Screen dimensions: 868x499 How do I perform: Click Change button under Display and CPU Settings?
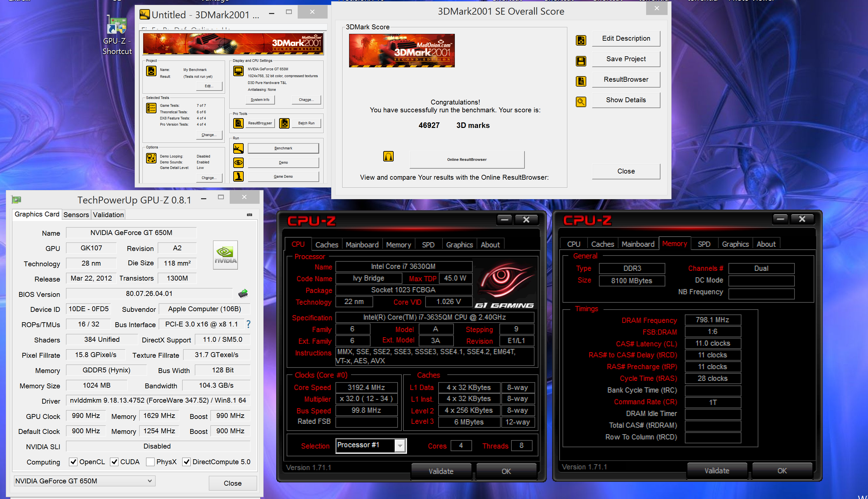tap(306, 100)
